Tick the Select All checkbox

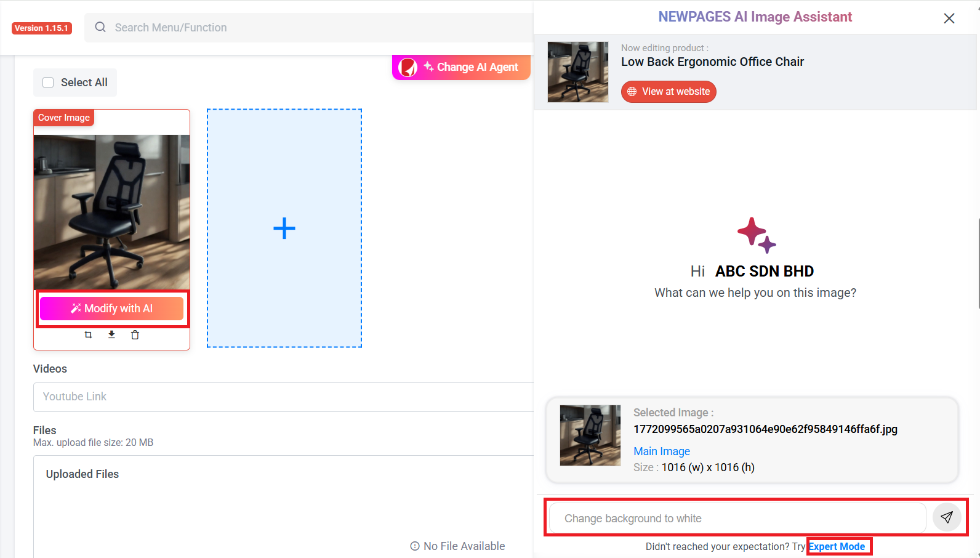tap(48, 83)
